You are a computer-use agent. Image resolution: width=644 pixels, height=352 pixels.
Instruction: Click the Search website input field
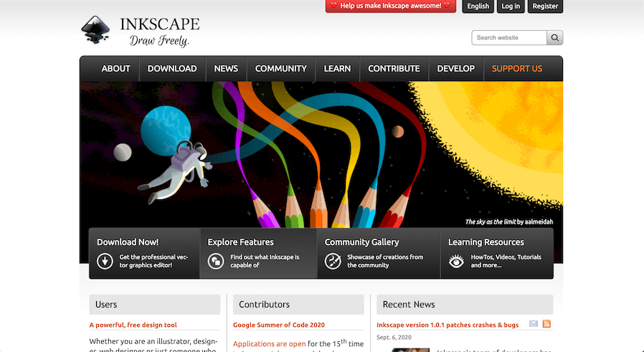pyautogui.click(x=509, y=37)
